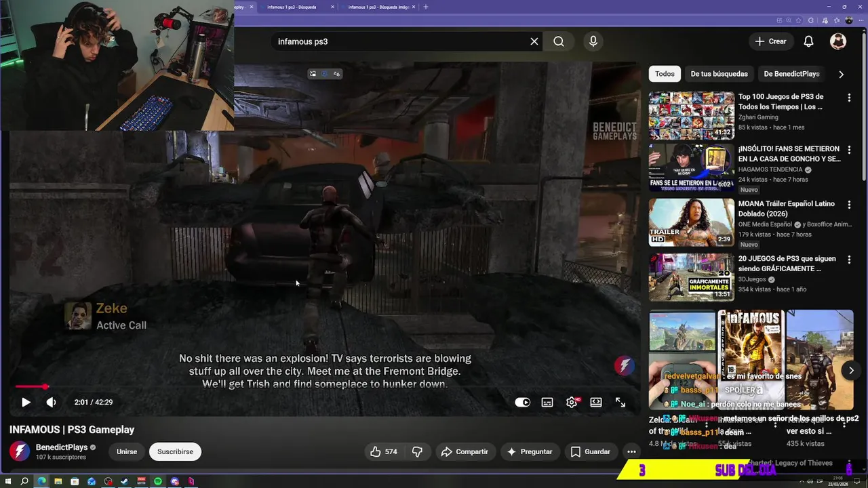Click the 'Suscribirse' button
The height and width of the screenshot is (488, 868).
pyautogui.click(x=175, y=451)
